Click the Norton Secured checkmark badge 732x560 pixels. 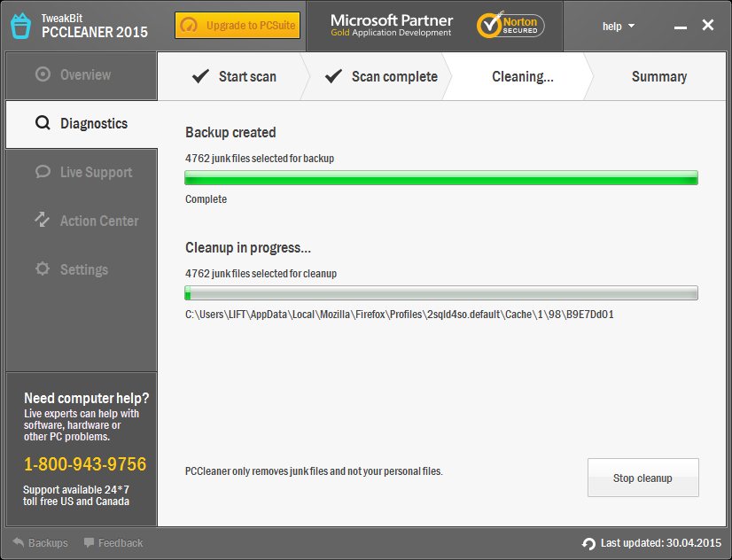coord(510,25)
